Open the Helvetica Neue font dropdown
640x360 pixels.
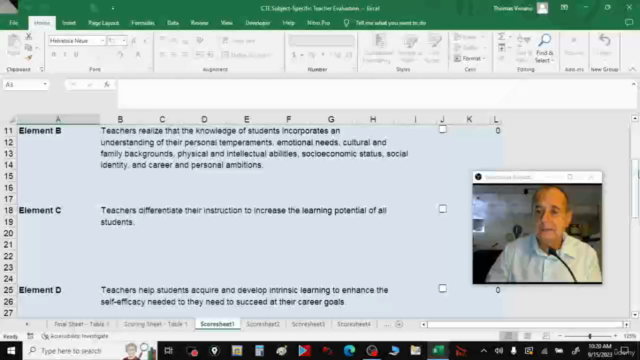(102, 41)
